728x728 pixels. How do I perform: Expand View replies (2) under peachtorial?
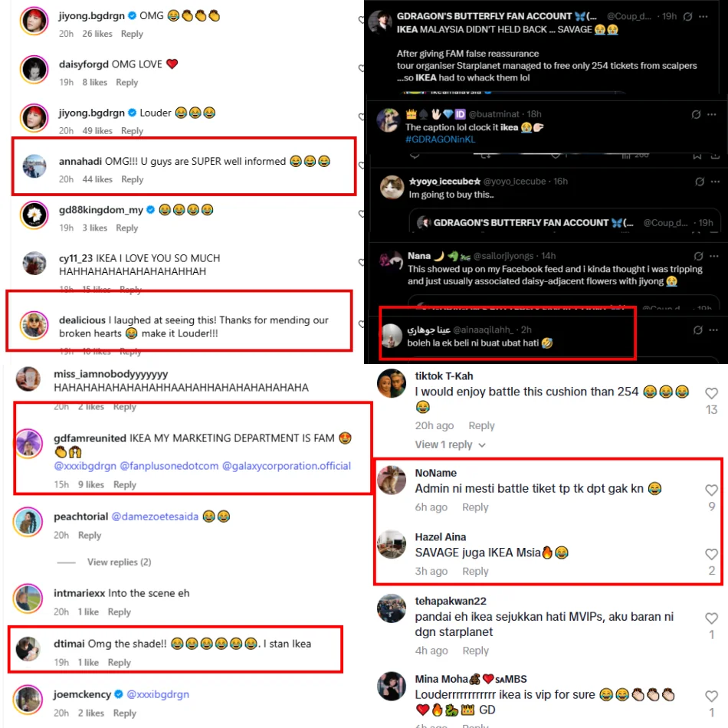click(119, 562)
